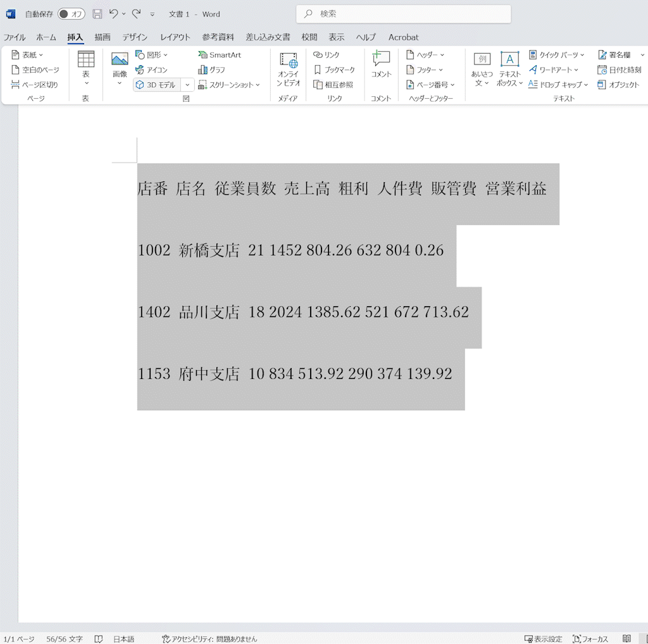The height and width of the screenshot is (644, 648).
Task: Switch to the Home (ホーム) tab
Action: point(46,37)
